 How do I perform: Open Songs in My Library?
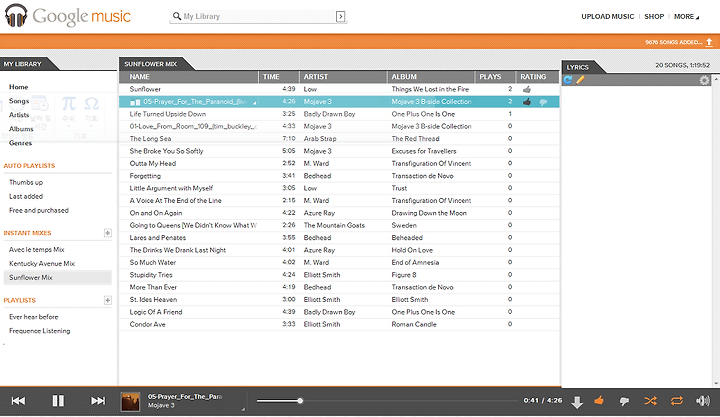(x=19, y=101)
